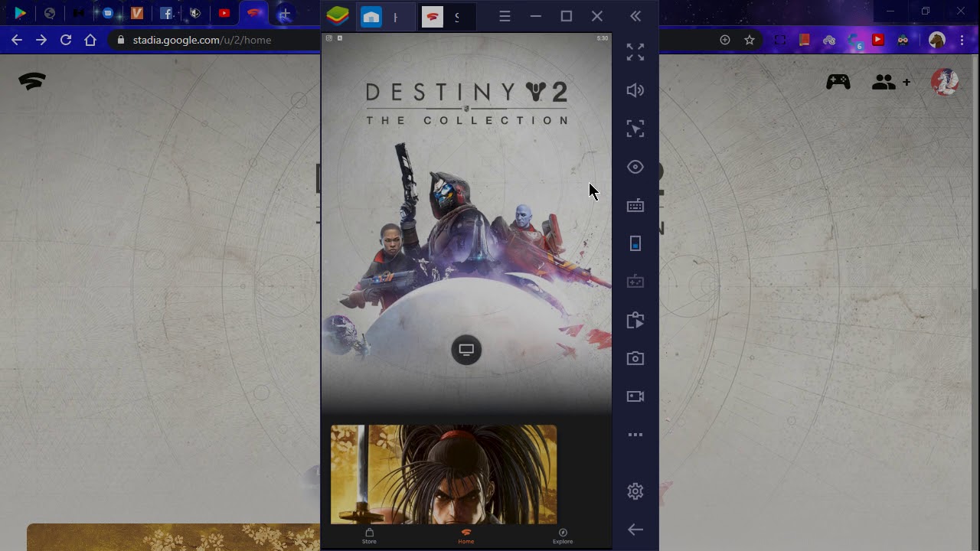Screen dimensions: 980x551
Task: Open BlueStacks settings gear
Action: pyautogui.click(x=635, y=491)
